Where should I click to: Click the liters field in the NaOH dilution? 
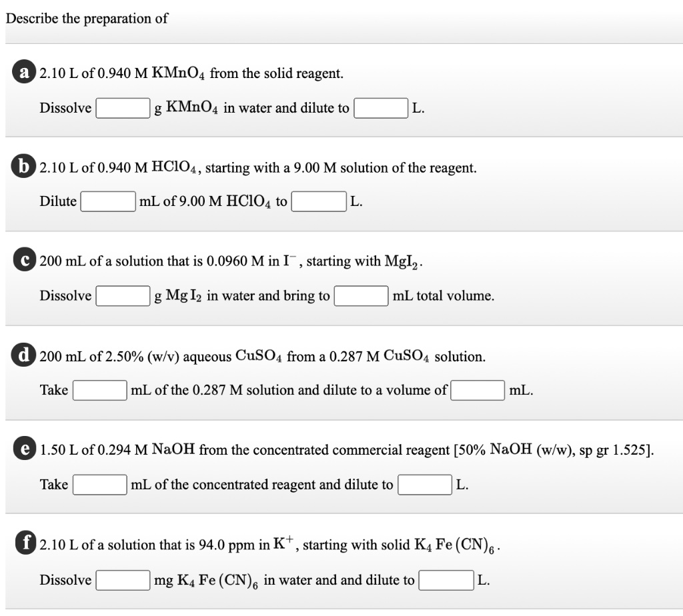426,485
